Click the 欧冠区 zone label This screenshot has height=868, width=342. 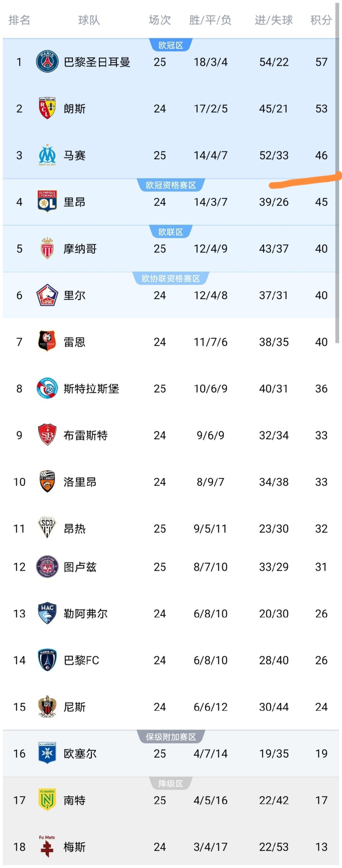pos(171,45)
